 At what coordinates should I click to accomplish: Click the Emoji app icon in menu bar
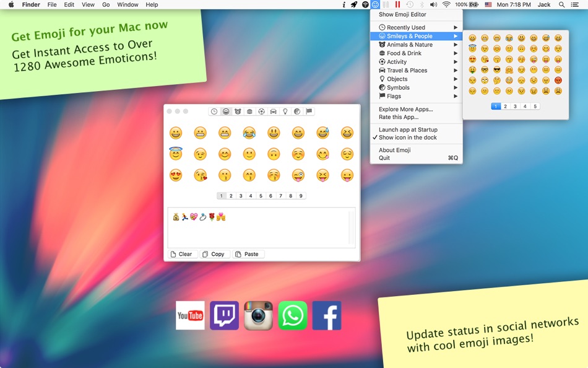[375, 4]
